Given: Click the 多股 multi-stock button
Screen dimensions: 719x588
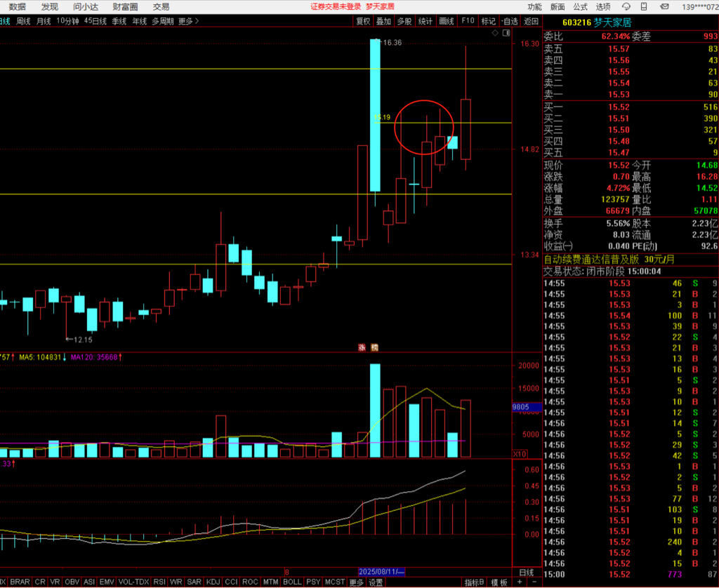Looking at the screenshot, I should [404, 21].
